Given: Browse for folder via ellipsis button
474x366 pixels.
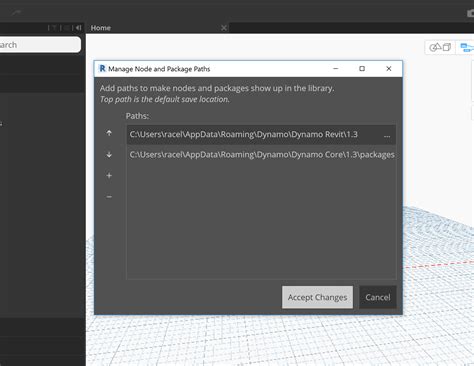Looking at the screenshot, I should pyautogui.click(x=387, y=135).
